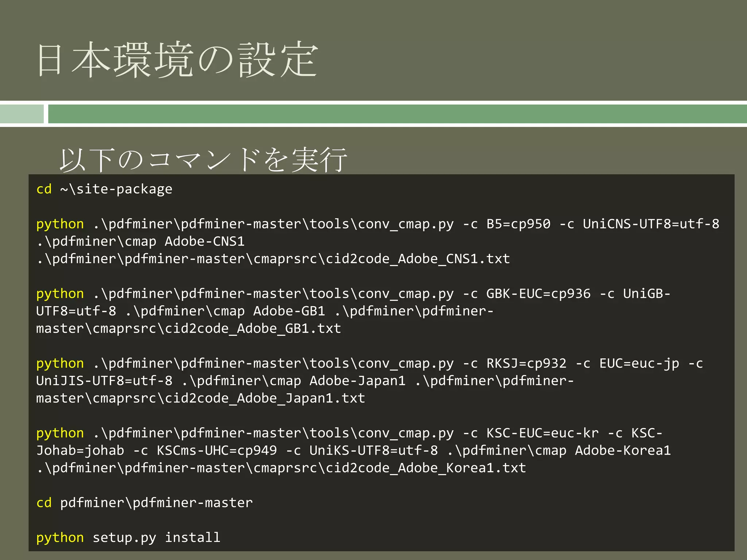Screen dimensions: 747x560
Task: Click the 'python setup.py install' line
Action: tap(128, 538)
